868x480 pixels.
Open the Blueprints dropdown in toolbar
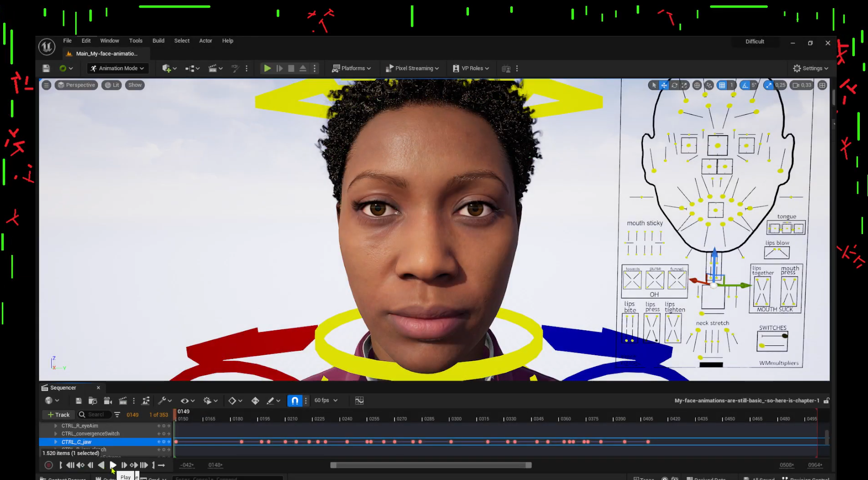tap(192, 69)
